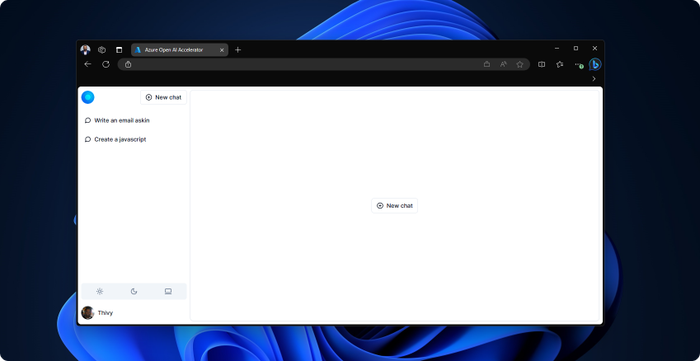This screenshot has height=361, width=700.
Task: Open split screen browser icon
Action: [x=542, y=64]
